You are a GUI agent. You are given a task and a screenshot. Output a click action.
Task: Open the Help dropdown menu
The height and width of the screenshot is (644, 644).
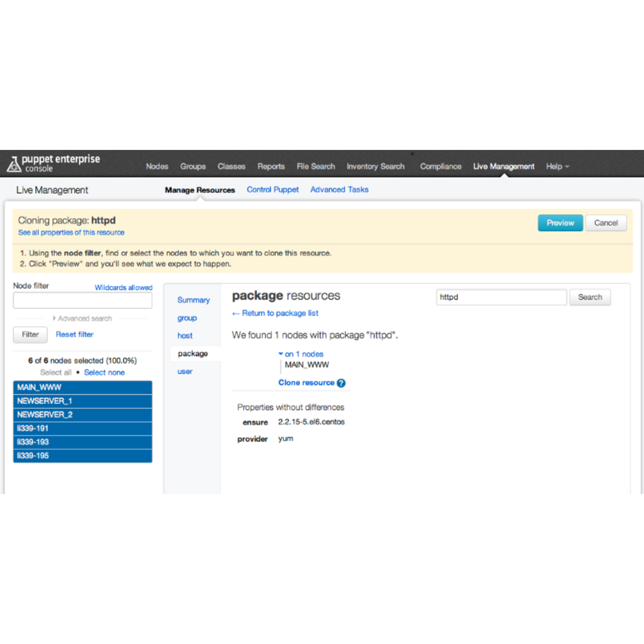tap(557, 167)
